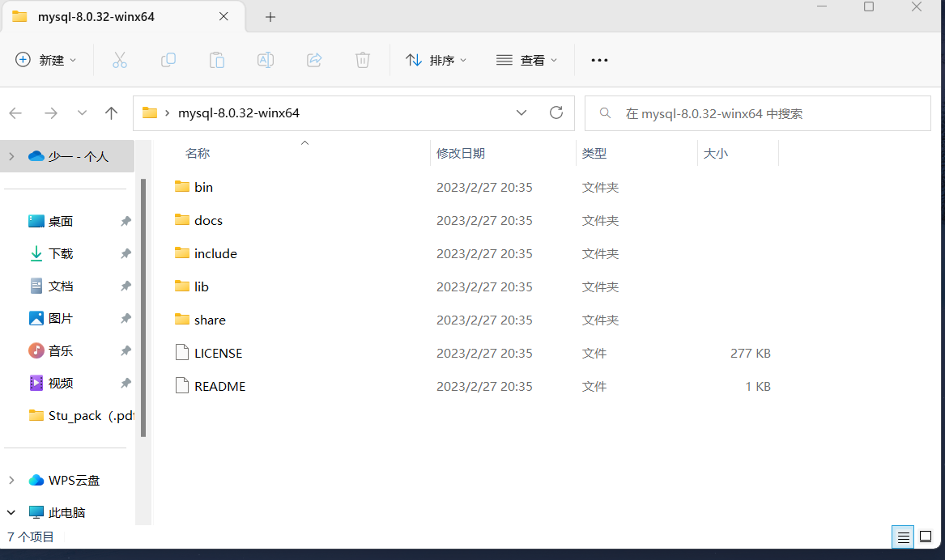
Task: Close the mysql-8.0.32-winx64 tab
Action: 223,17
